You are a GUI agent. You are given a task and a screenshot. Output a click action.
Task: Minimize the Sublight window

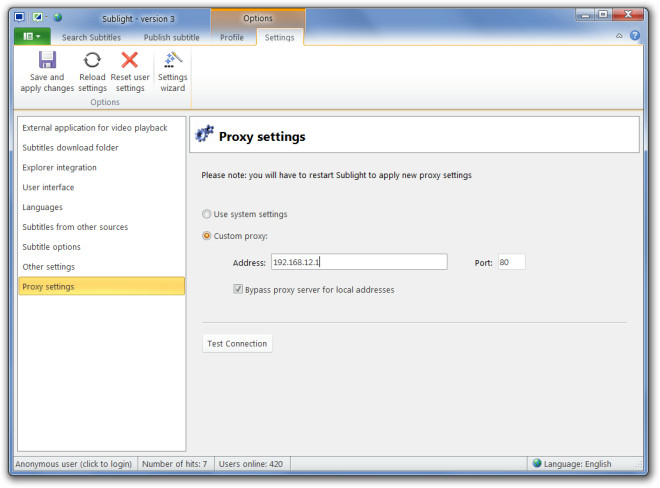click(585, 15)
